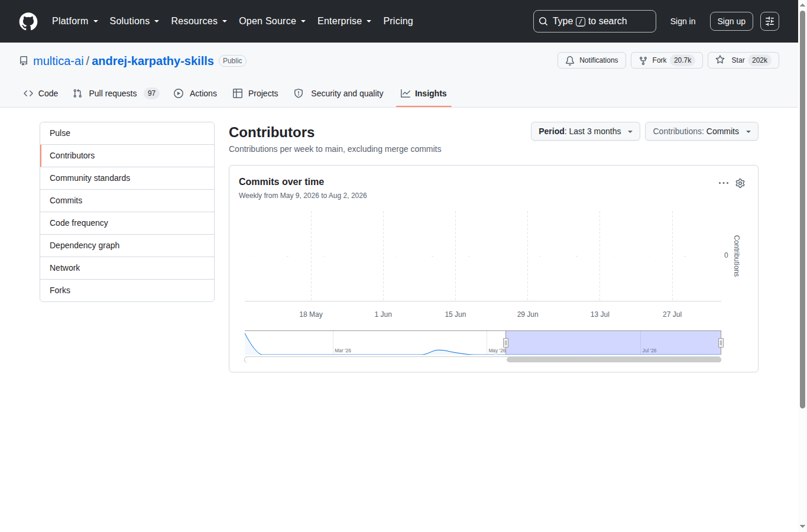Expand the Open Source menu

point(272,21)
